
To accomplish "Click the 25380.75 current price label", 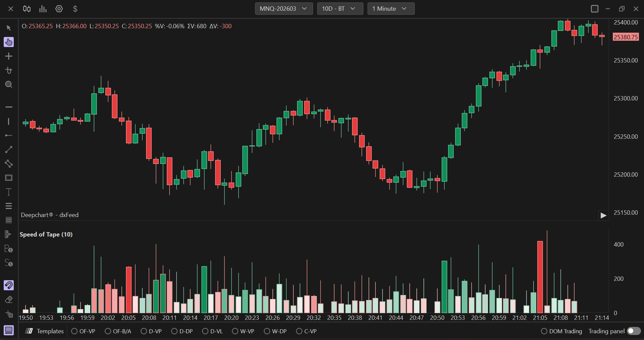I will [626, 37].
